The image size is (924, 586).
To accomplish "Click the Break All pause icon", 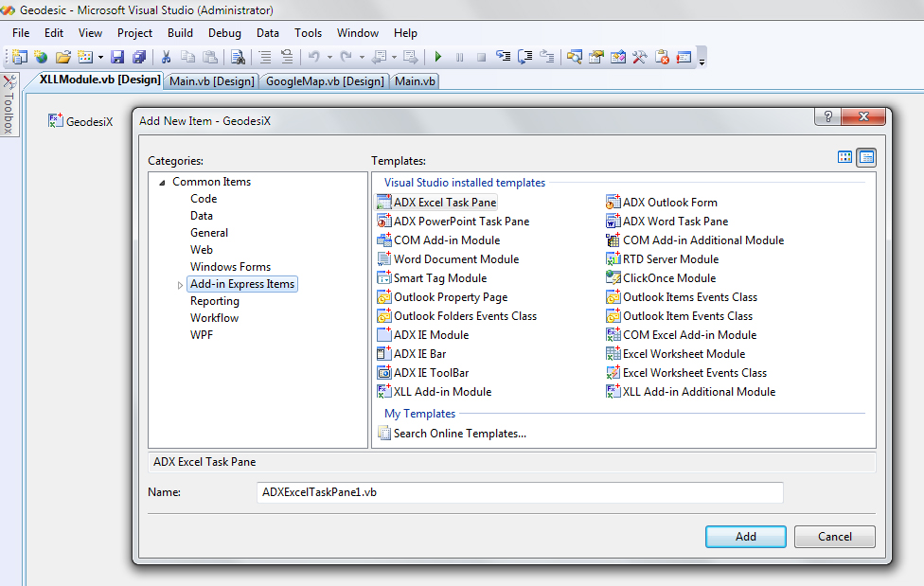I will pos(460,57).
